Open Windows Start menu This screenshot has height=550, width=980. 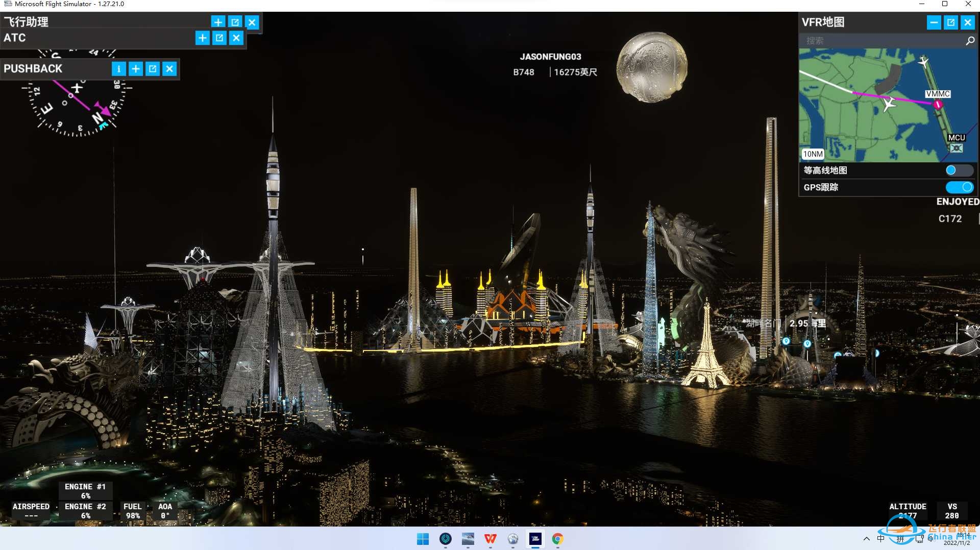tap(423, 539)
